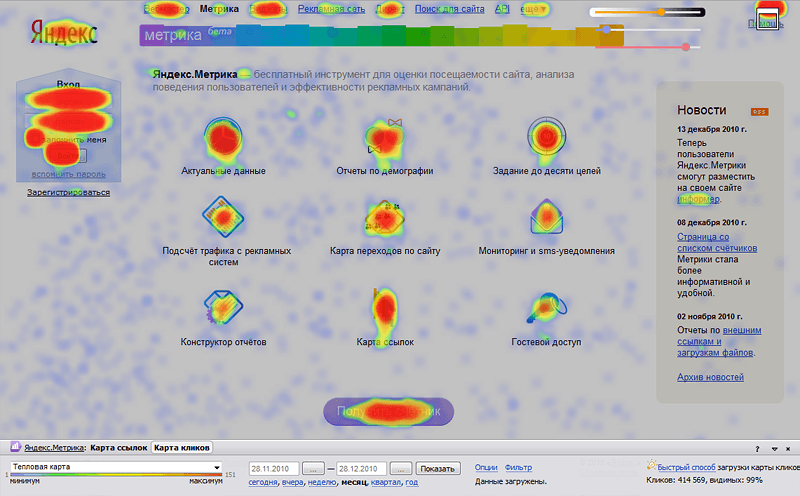Click the Актуальные данные pie chart icon
The width and height of the screenshot is (800, 496).
(x=223, y=137)
